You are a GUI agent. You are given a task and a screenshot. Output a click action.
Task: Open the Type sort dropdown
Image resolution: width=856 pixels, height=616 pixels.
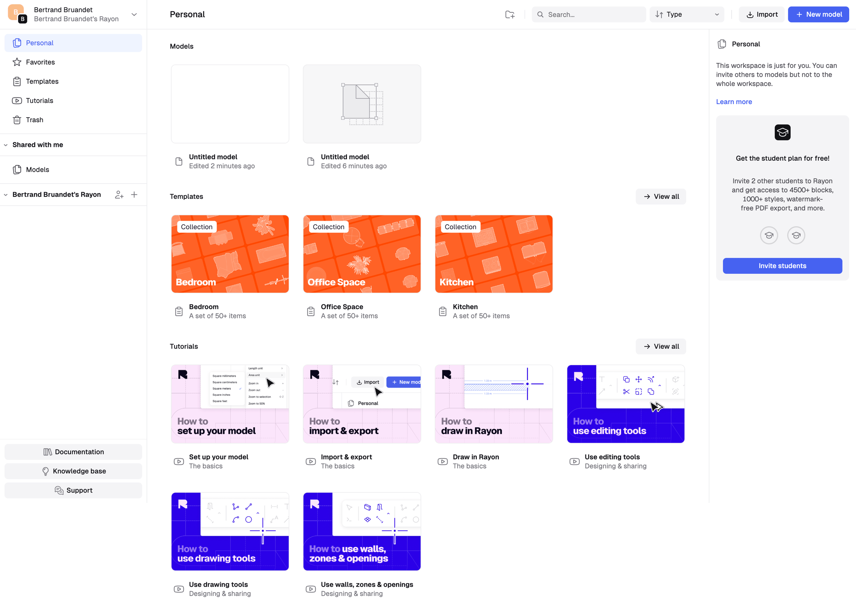[687, 14]
